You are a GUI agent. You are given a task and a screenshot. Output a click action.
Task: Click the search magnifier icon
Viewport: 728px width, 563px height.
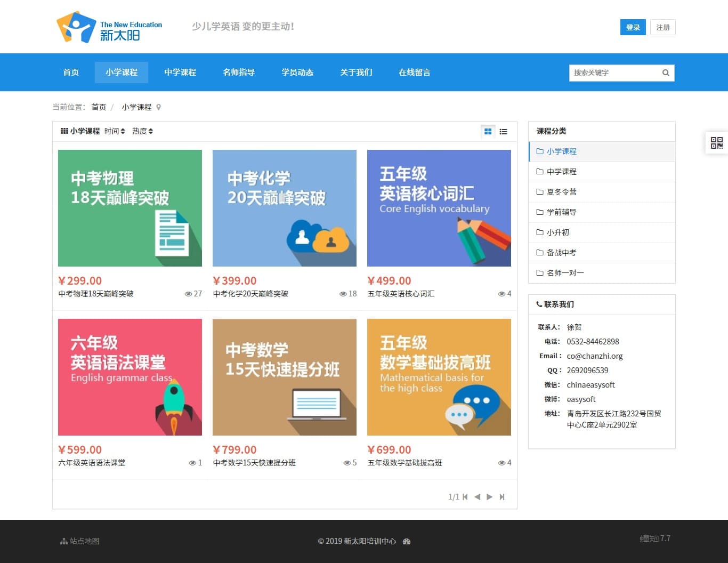click(666, 73)
